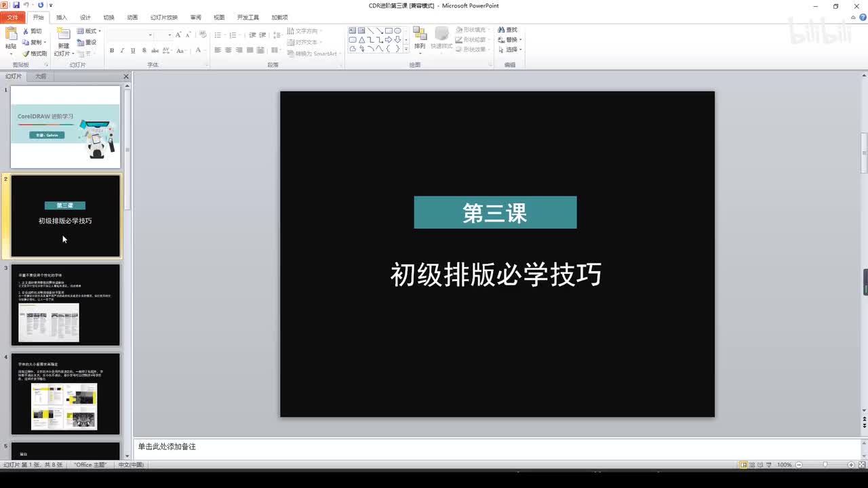
Task: Activate the Format Painter (格式刷)
Action: (x=35, y=54)
